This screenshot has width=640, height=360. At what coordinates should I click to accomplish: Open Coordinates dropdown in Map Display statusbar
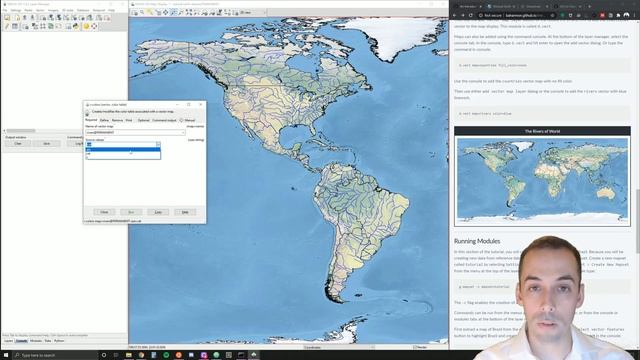pos(339,347)
